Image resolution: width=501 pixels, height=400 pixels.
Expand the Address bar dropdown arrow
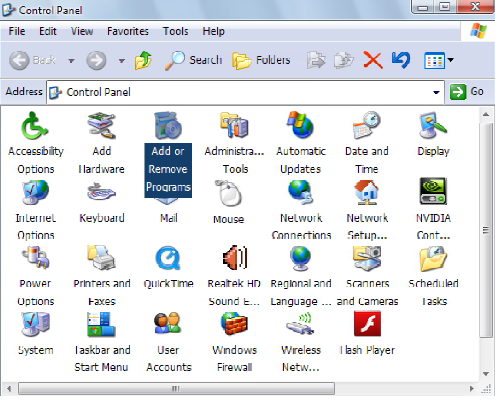(x=436, y=92)
